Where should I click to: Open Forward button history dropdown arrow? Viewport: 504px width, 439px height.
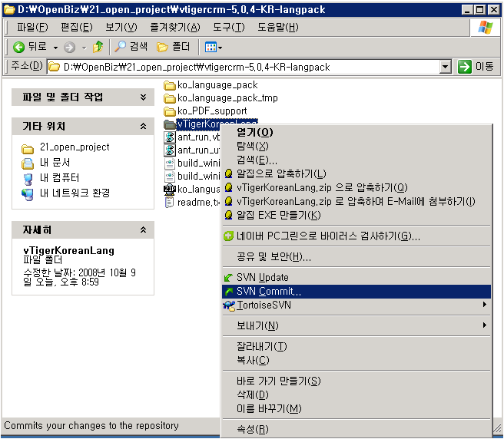click(x=85, y=48)
